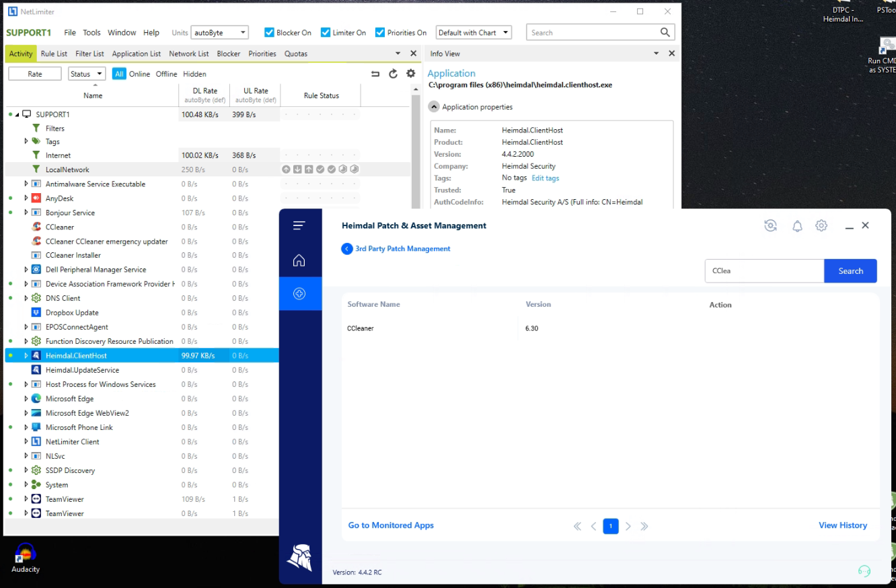This screenshot has height=588, width=896.
Task: Toggle the Priorities On checkbox
Action: (380, 32)
